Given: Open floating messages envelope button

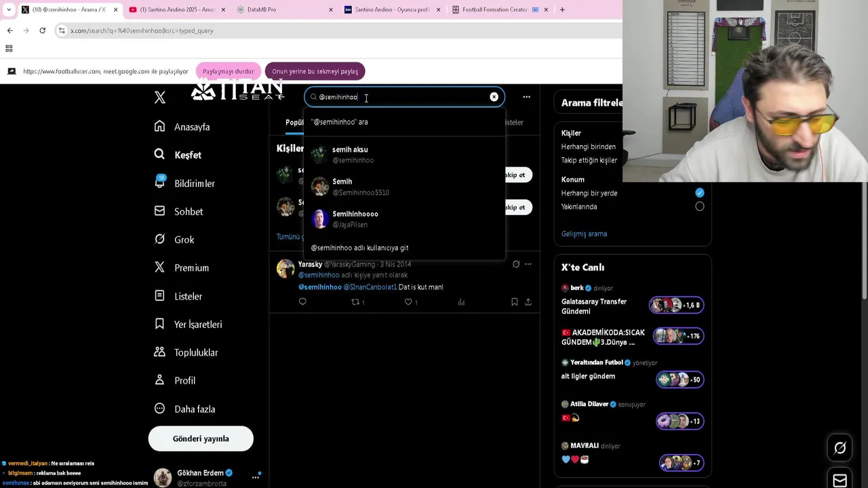Looking at the screenshot, I should coord(840,480).
